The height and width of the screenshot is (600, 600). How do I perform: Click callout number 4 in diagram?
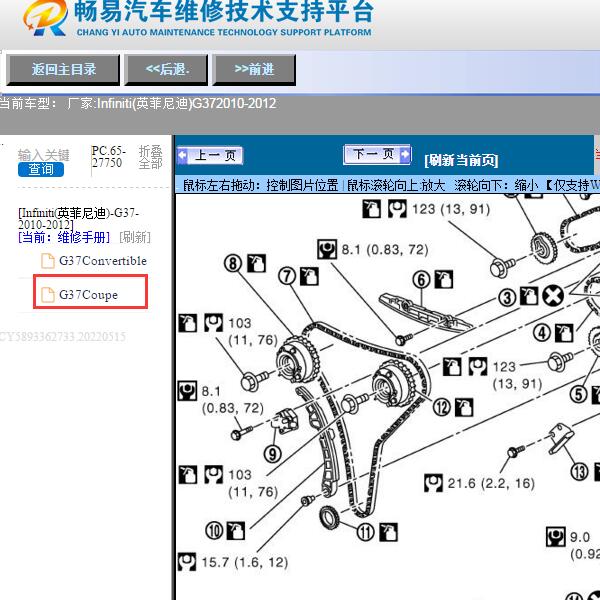pyautogui.click(x=542, y=333)
